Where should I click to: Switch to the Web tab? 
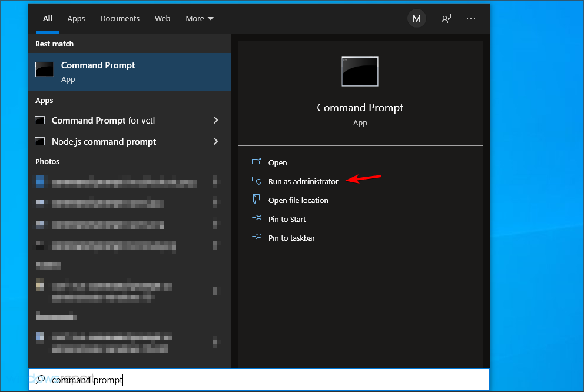coord(162,18)
